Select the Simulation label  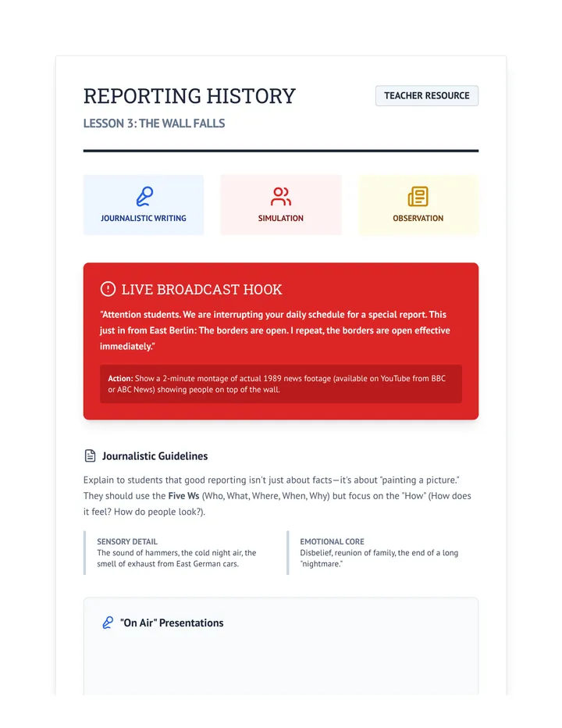point(281,218)
